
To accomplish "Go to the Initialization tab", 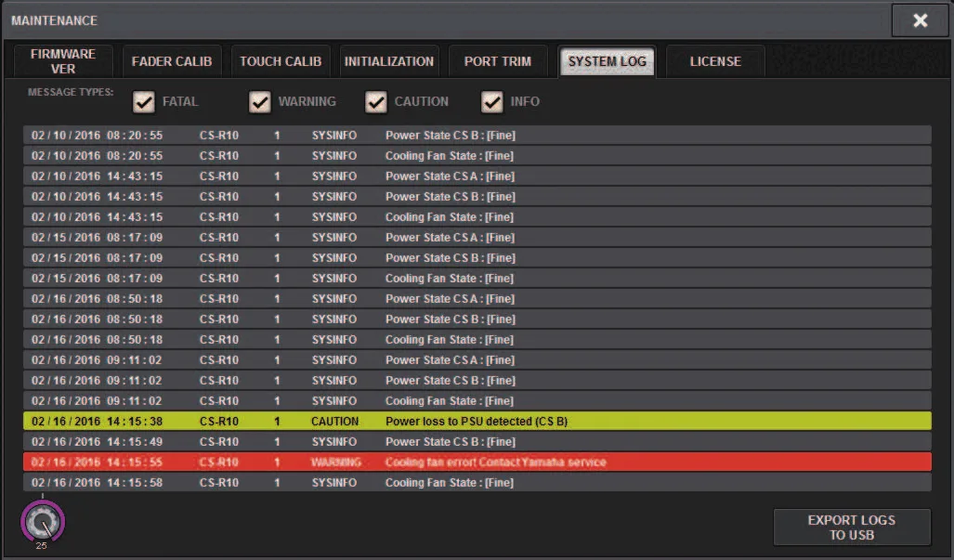I will (x=389, y=61).
